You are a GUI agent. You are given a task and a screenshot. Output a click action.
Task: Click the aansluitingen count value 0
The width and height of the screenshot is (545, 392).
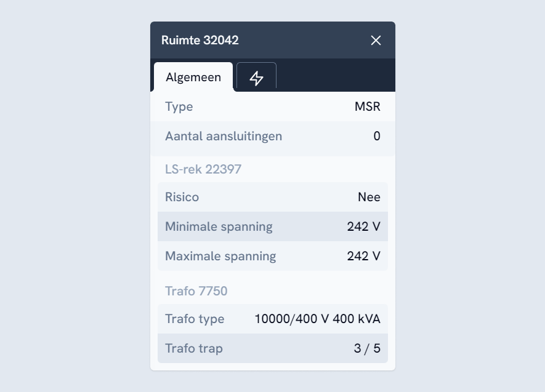[x=377, y=136]
